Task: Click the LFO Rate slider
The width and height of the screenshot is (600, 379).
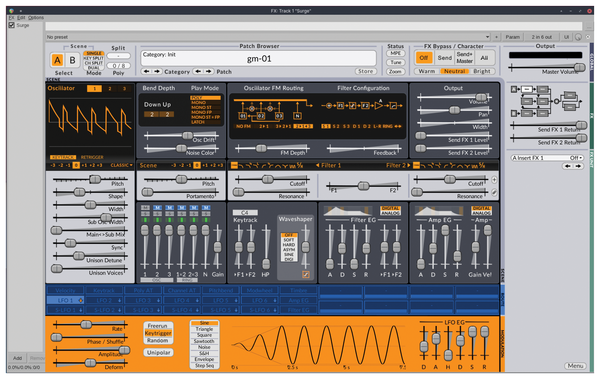Action: pos(91,325)
